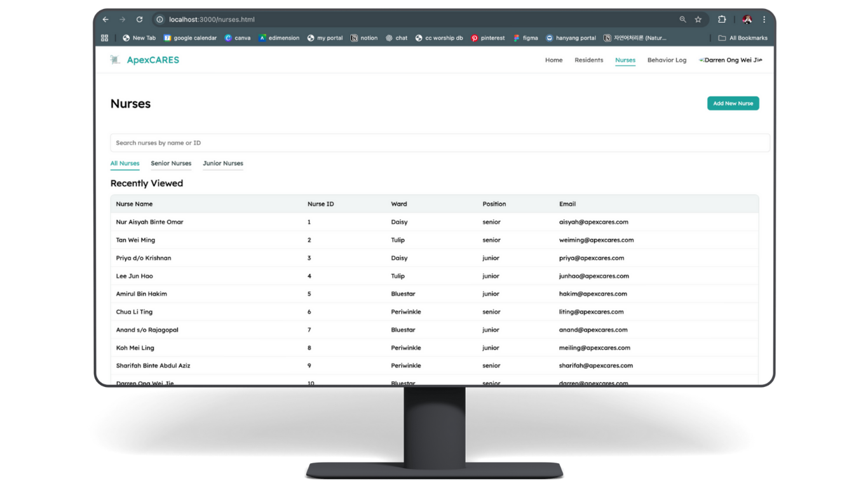Reload the page with the refresh icon
868x488 pixels.
click(139, 20)
